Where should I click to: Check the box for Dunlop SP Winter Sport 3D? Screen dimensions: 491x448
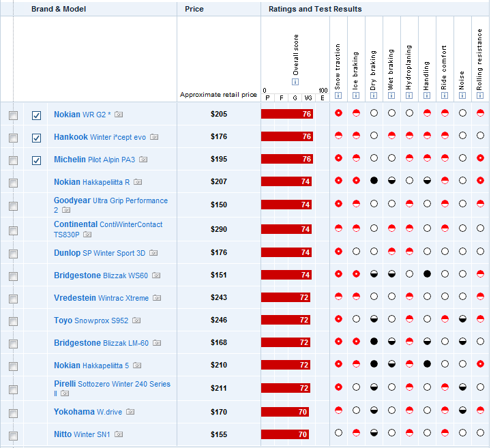pos(13,254)
